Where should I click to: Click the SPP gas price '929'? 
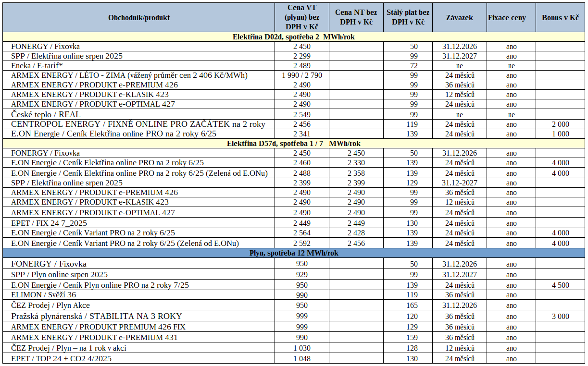302,274
